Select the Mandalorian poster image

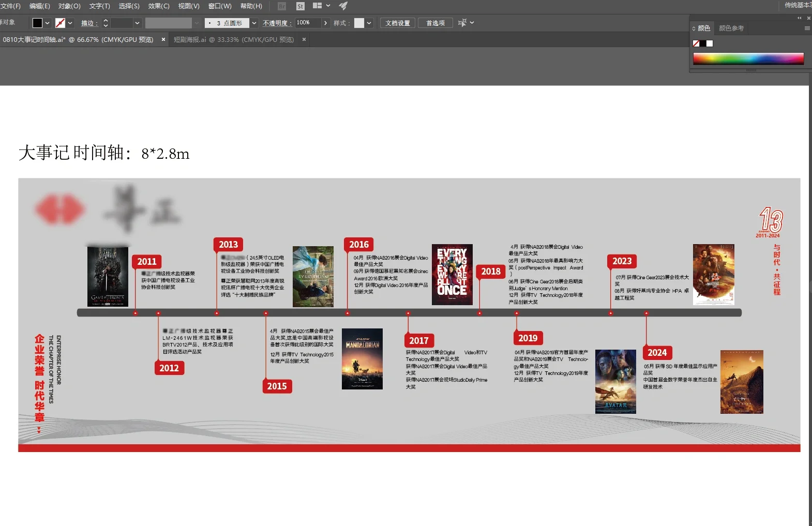click(x=362, y=359)
